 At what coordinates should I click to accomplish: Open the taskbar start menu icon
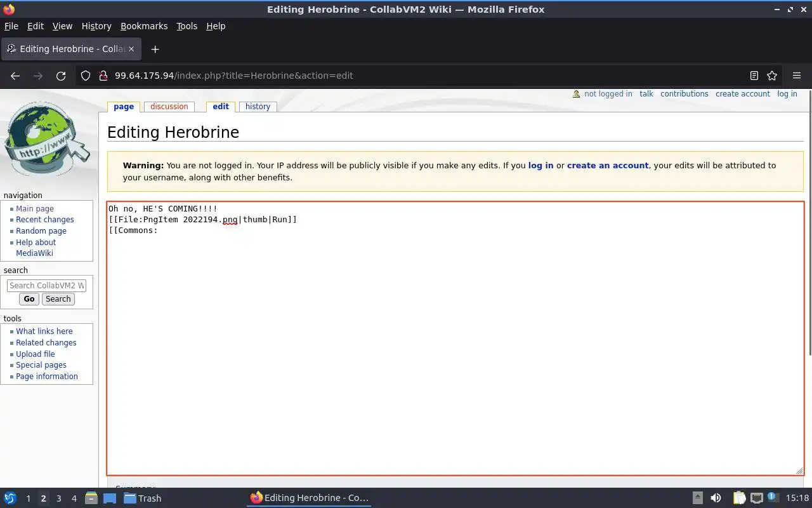[10, 498]
